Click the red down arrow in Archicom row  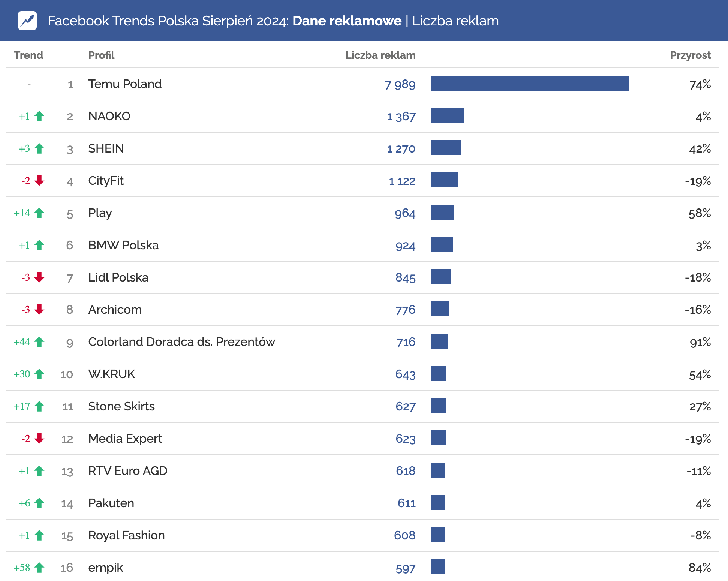coord(39,310)
